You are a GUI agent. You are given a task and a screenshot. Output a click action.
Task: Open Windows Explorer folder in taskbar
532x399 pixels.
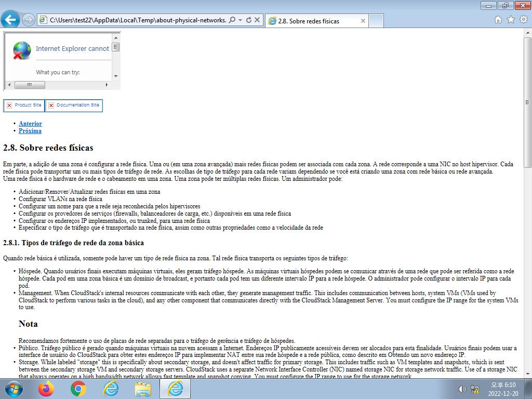(x=143, y=389)
